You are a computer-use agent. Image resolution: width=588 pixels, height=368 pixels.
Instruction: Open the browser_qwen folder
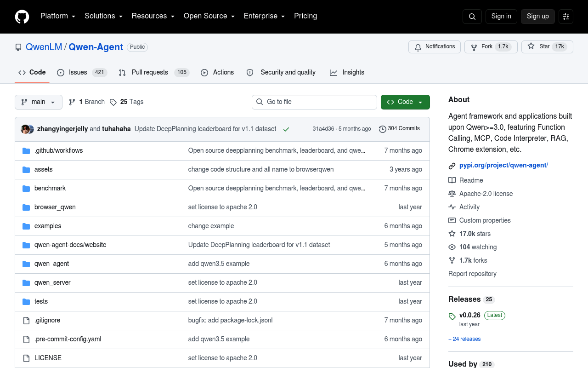pyautogui.click(x=55, y=207)
